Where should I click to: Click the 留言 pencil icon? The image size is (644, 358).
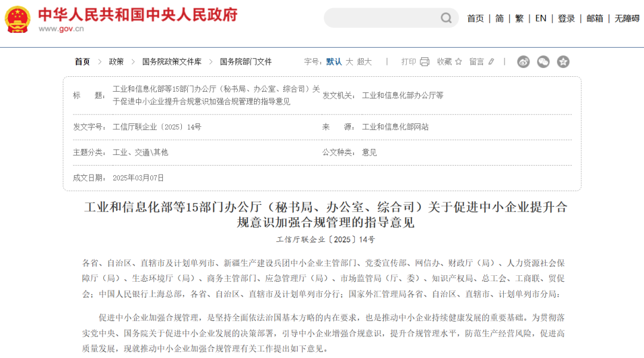pos(490,61)
